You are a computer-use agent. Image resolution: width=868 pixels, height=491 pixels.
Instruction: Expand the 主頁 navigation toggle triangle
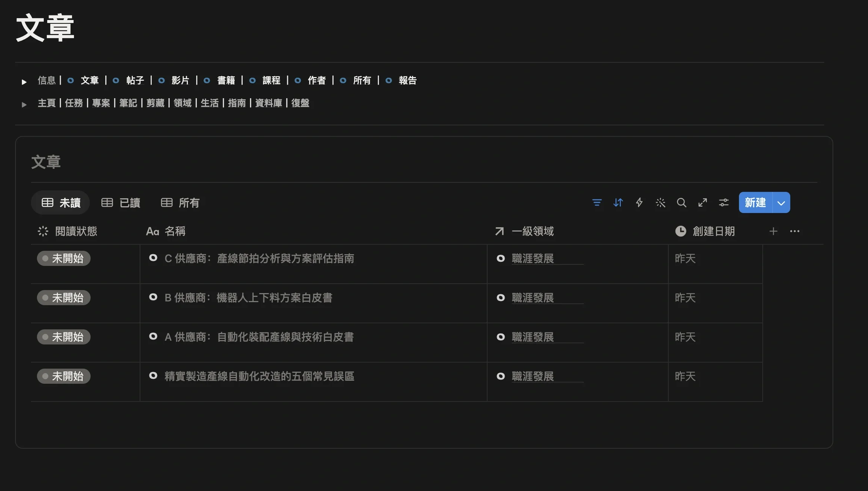click(24, 104)
